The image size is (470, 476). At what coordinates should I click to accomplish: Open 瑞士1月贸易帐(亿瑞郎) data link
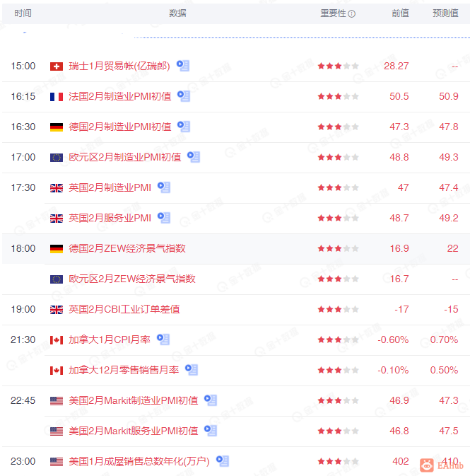[119, 66]
